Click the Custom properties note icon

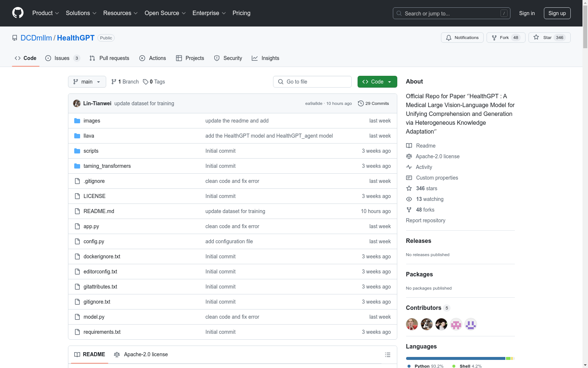(409, 178)
